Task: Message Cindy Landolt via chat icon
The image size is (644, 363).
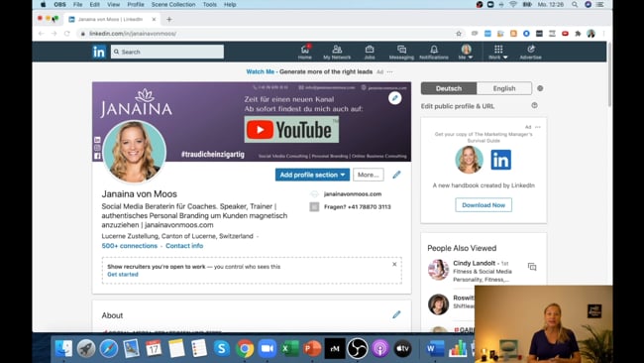Action: point(532,267)
